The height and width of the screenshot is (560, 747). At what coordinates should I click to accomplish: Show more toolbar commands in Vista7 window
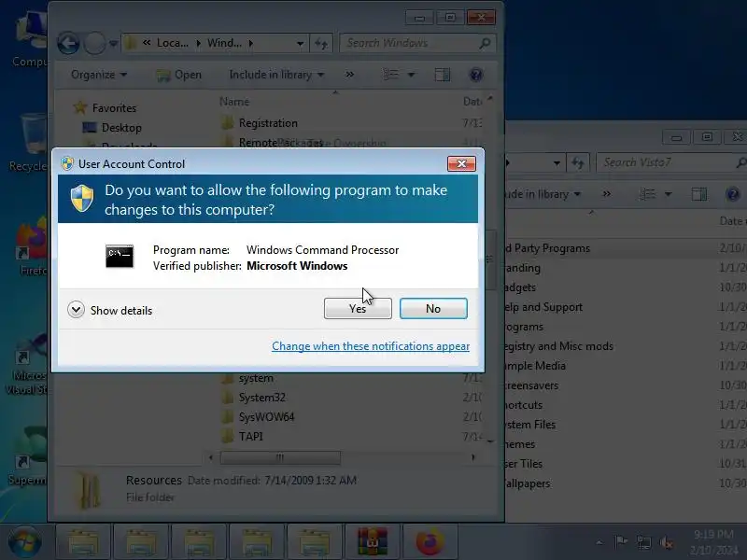pos(606,194)
